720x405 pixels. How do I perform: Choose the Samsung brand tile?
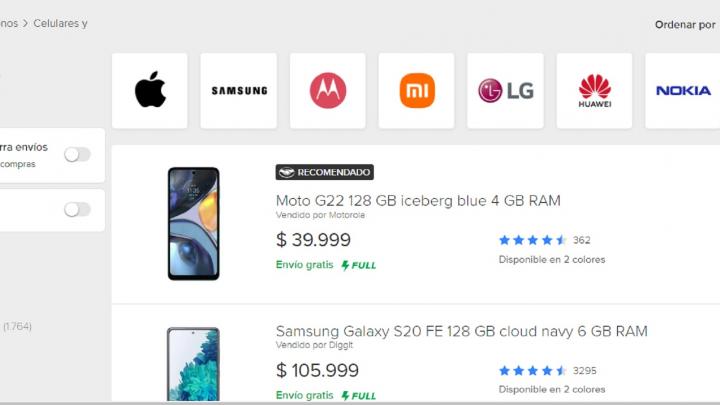coord(239,90)
